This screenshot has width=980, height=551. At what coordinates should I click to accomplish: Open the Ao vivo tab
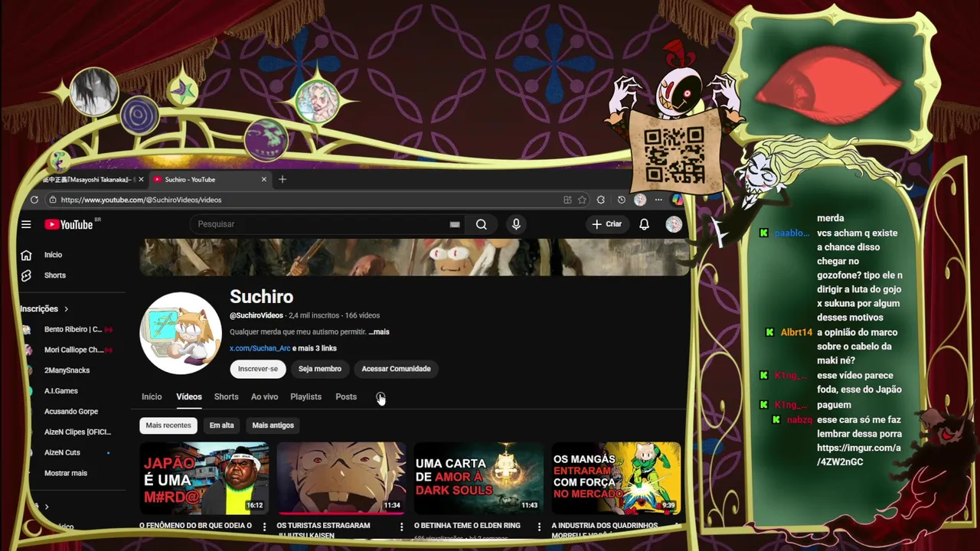(264, 396)
